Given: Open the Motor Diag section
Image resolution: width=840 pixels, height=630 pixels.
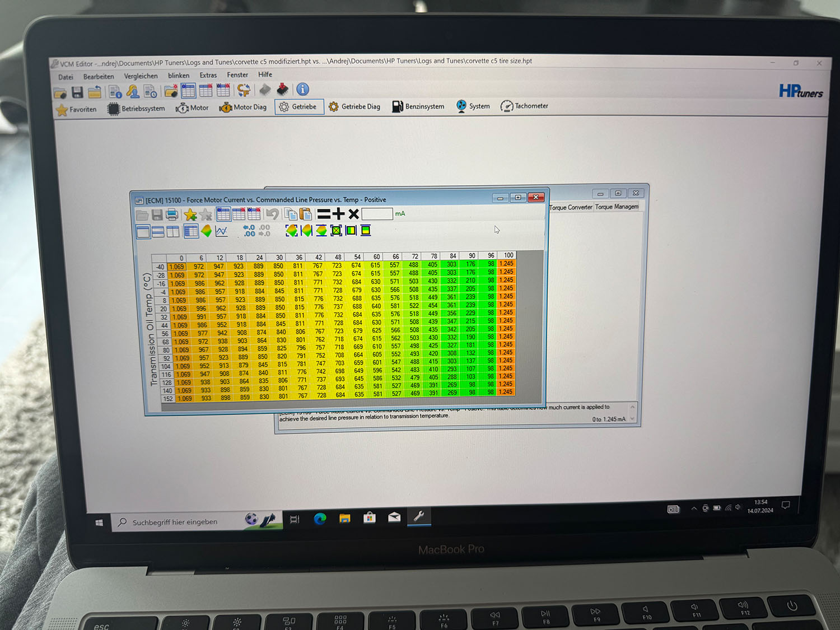Looking at the screenshot, I should click(x=243, y=107).
